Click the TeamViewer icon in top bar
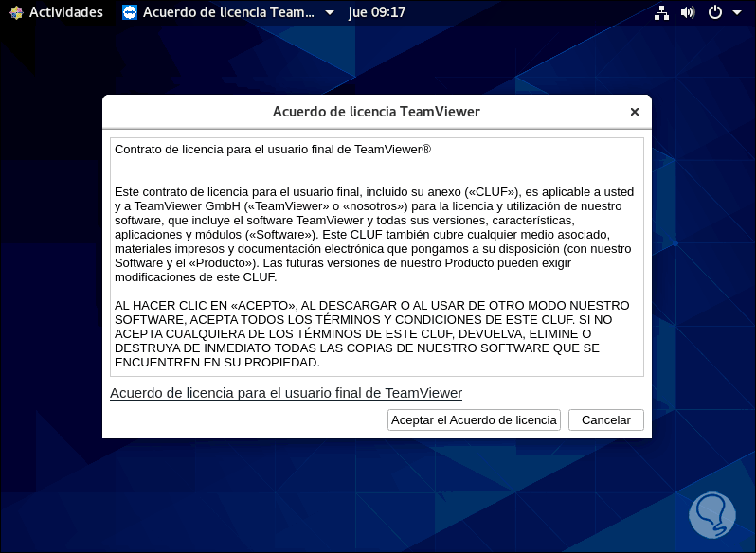Screen dimensions: 756x553 coord(130,12)
